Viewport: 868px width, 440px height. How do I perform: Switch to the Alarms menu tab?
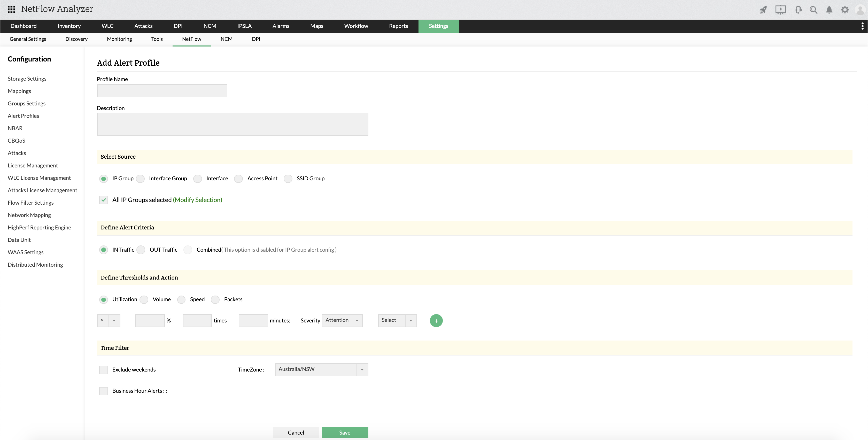pos(281,26)
